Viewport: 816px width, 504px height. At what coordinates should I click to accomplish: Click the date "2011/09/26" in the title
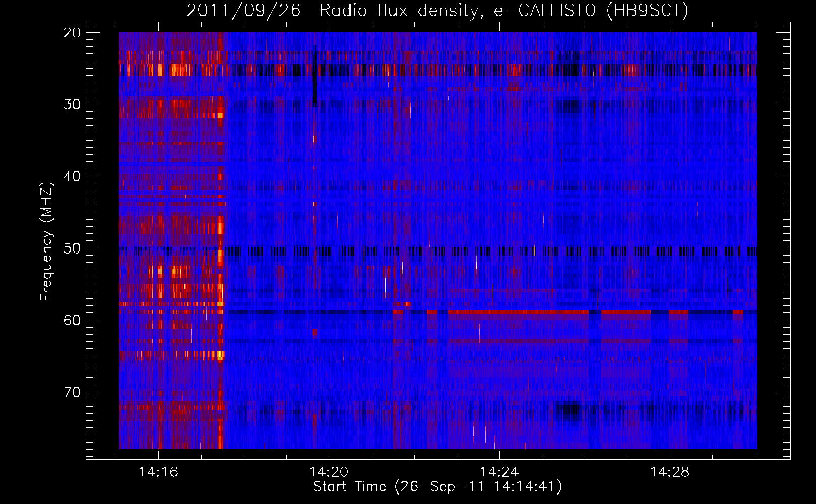(x=244, y=10)
